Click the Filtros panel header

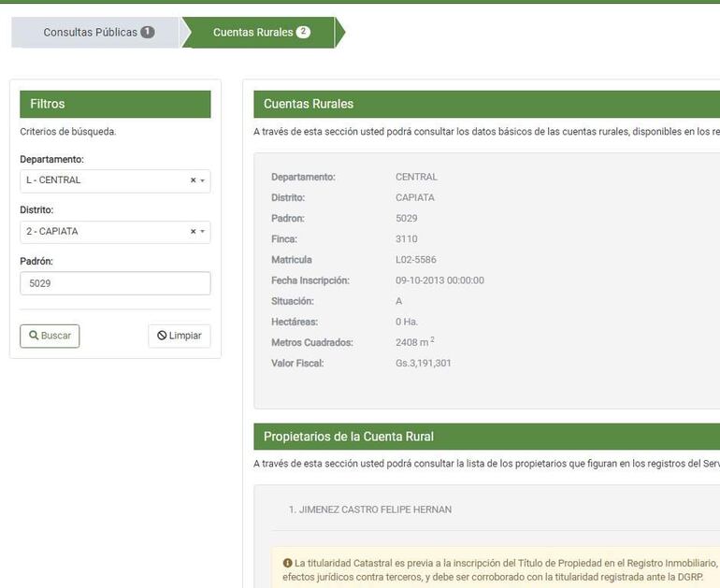(x=115, y=104)
